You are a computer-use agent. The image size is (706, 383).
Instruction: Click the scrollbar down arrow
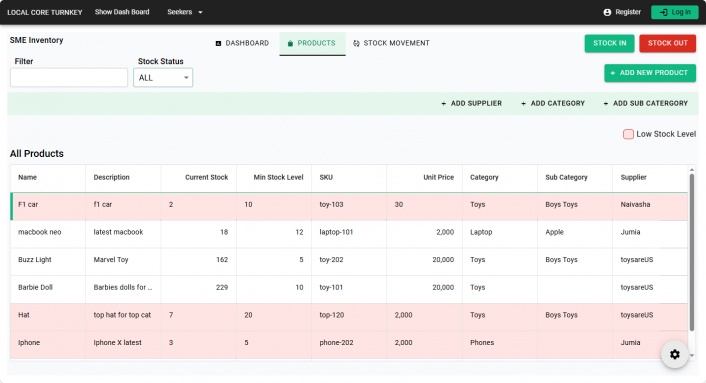pos(692,356)
